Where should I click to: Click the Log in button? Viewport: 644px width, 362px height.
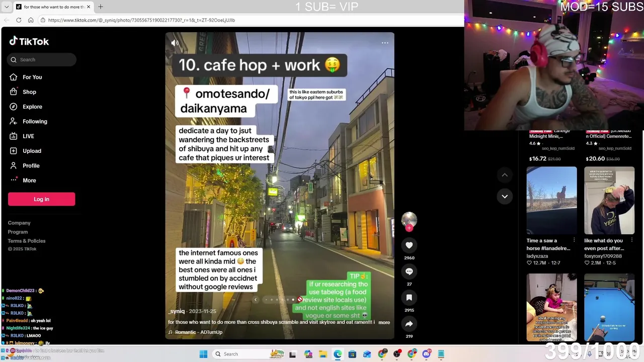tap(41, 199)
